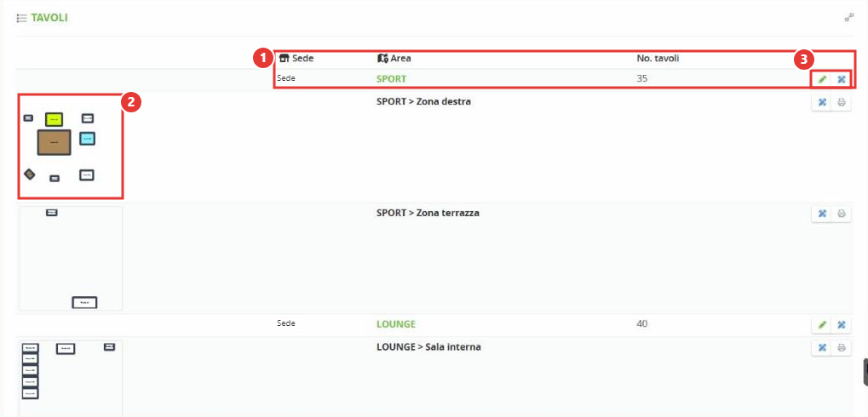
Task: Open the SPORT area link
Action: [x=391, y=79]
